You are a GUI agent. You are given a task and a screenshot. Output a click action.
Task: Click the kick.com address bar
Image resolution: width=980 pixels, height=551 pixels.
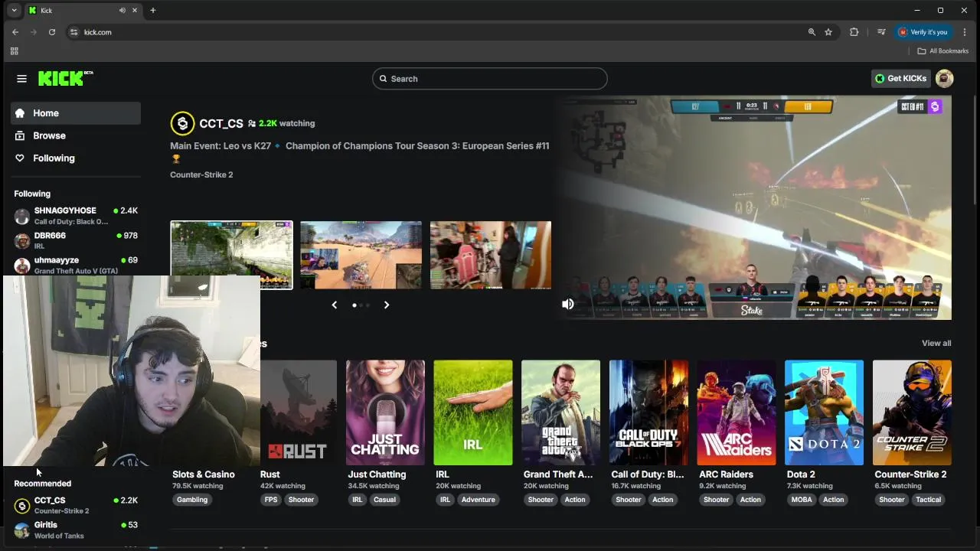(x=436, y=32)
